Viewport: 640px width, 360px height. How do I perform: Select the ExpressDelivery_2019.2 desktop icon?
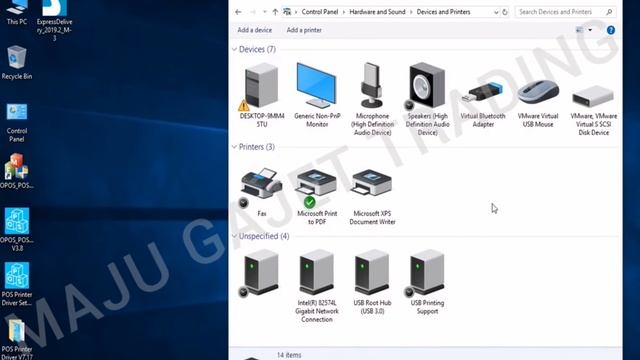(x=54, y=20)
